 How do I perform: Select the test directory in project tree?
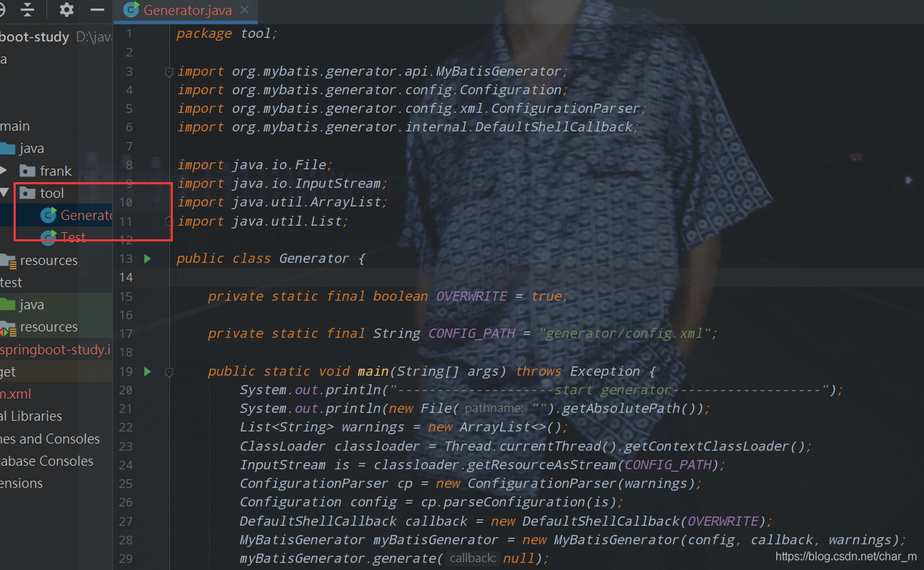(11, 282)
